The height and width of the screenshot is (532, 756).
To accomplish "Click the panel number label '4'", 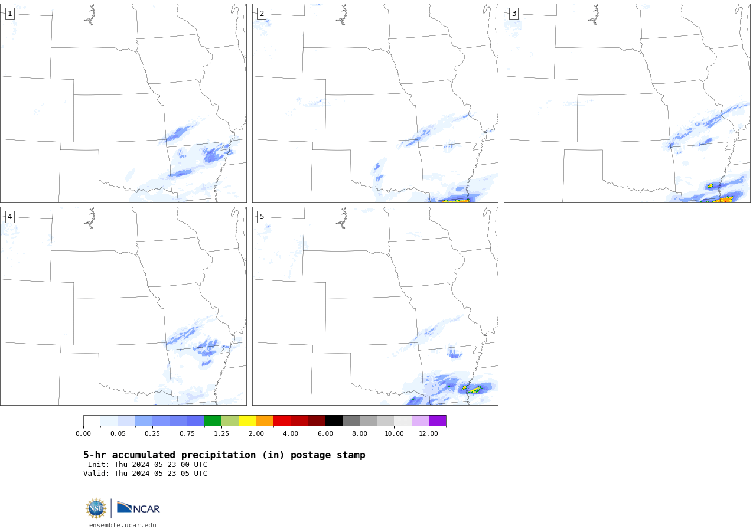I will (9, 217).
